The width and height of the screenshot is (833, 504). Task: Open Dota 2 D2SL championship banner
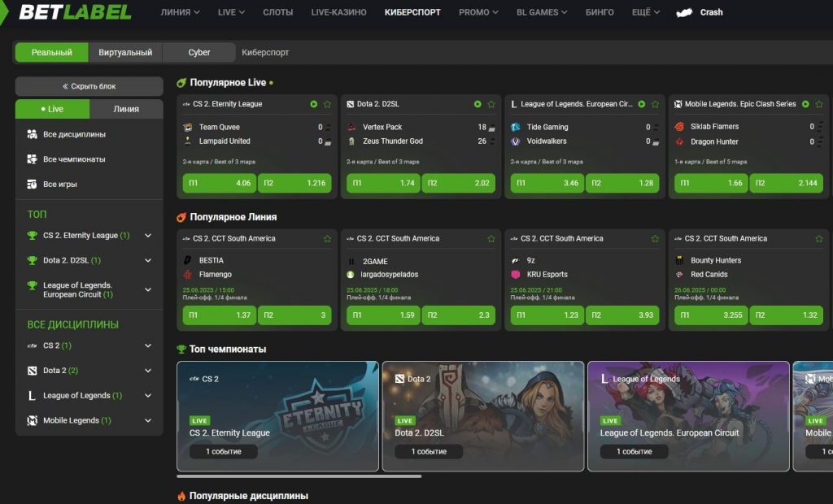click(x=483, y=416)
